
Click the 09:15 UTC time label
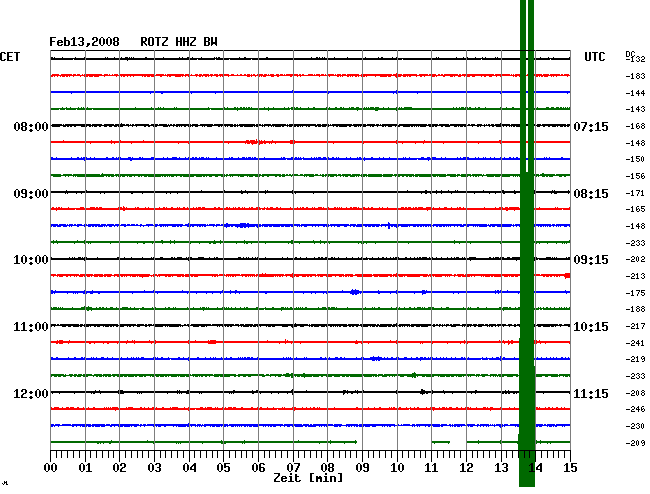(591, 260)
